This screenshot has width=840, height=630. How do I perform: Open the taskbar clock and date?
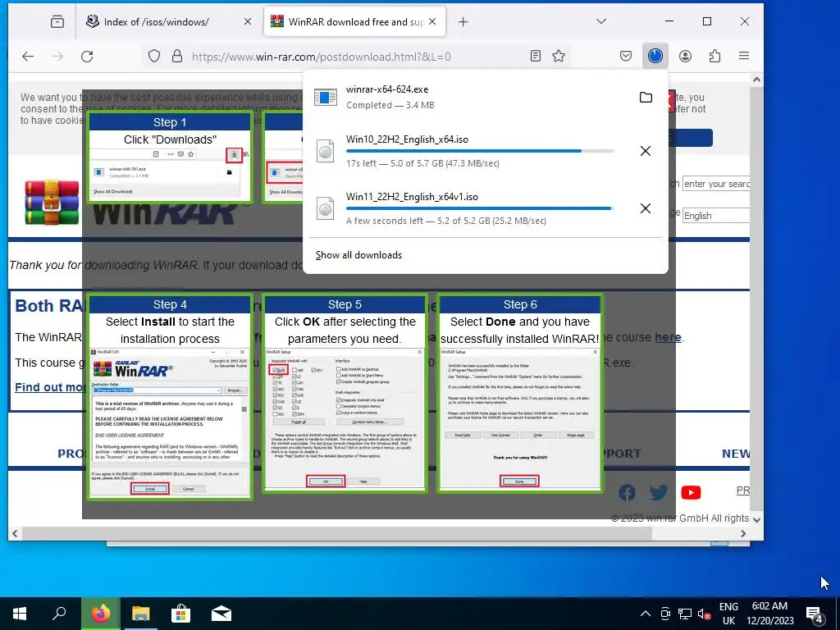point(769,614)
